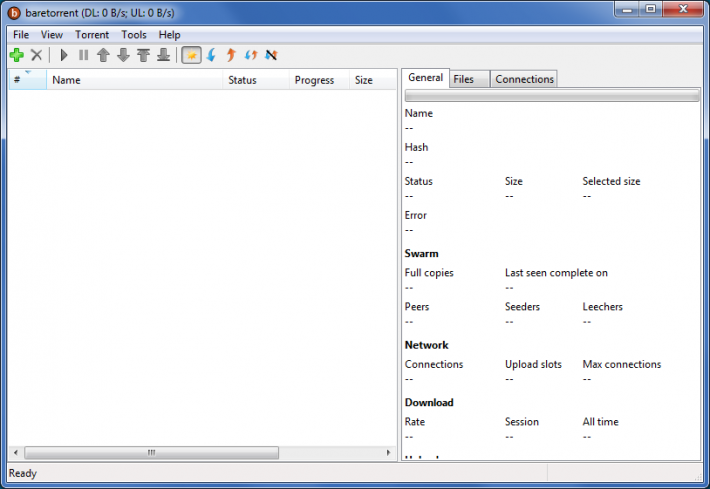Minimize the baretorrent window
The image size is (710, 489).
[x=627, y=9]
